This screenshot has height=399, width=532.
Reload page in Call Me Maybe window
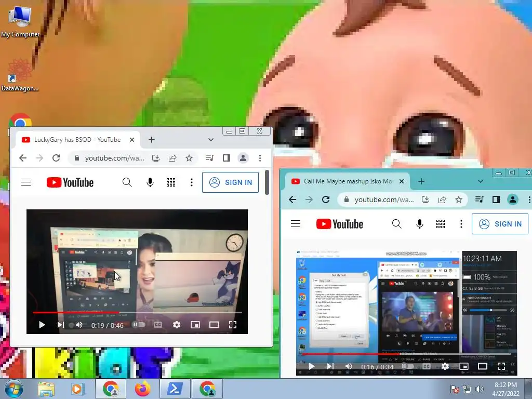[x=326, y=199]
